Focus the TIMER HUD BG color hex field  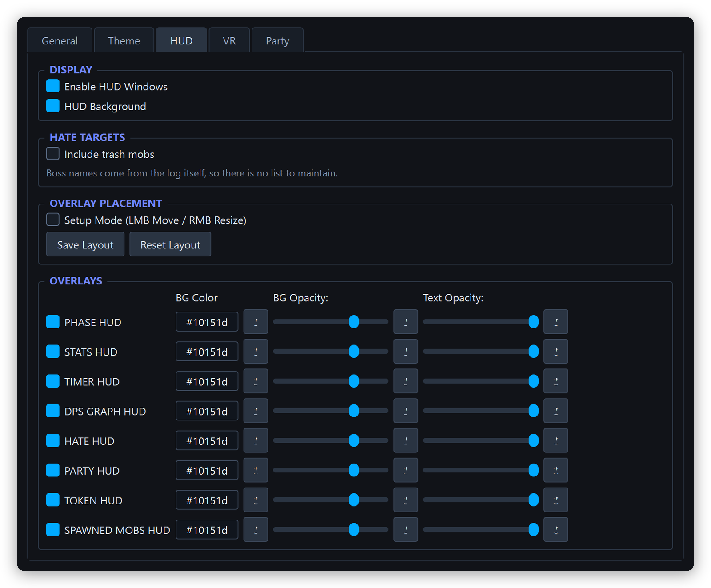point(207,381)
